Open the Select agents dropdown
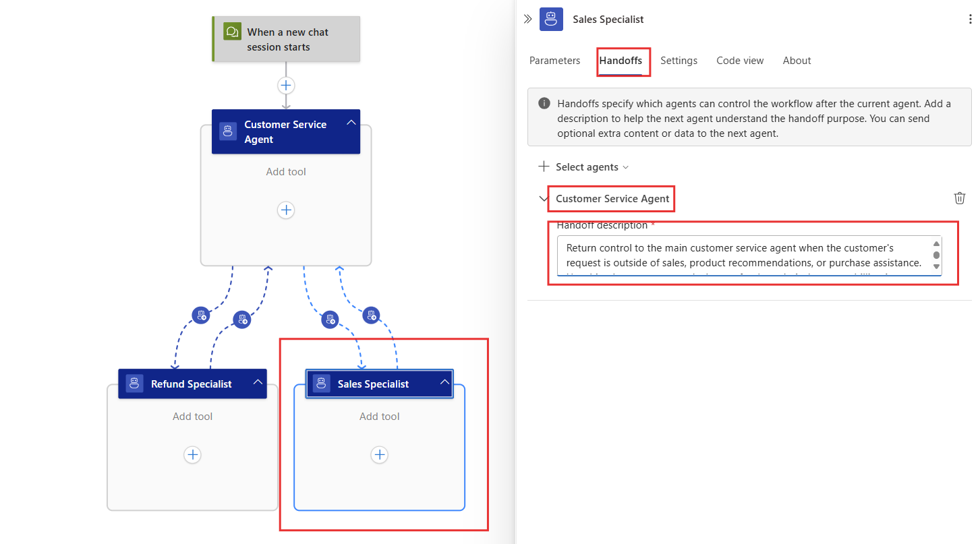 click(x=585, y=167)
